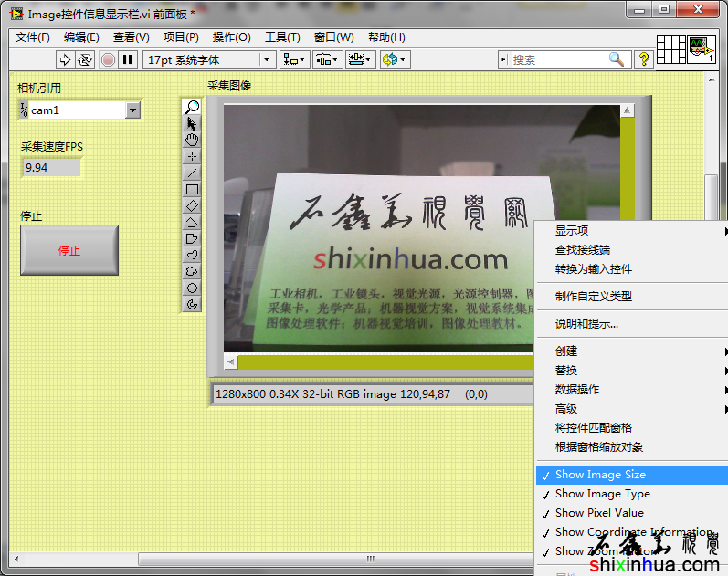Viewport: 728px width, 576px height.
Task: Pause the VI execution
Action: click(128, 59)
